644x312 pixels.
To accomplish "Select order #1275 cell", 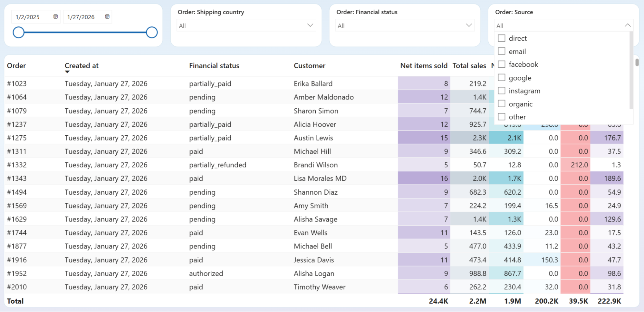I will click(x=17, y=138).
